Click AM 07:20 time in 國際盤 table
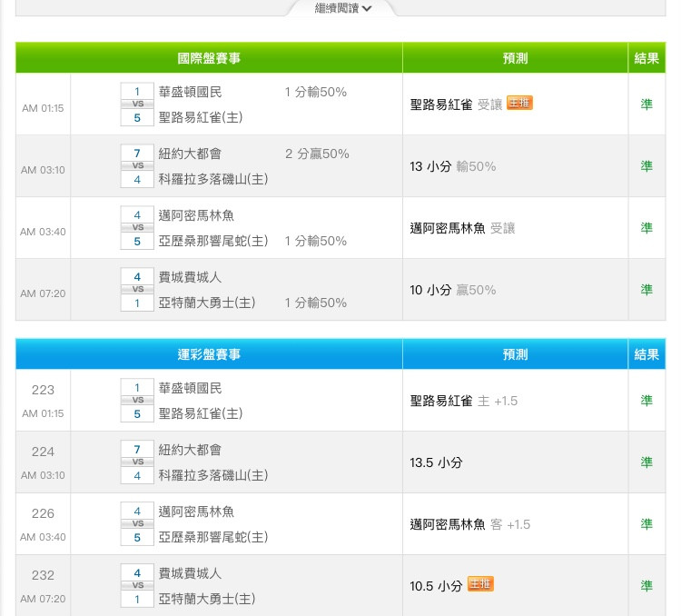 pos(43,293)
